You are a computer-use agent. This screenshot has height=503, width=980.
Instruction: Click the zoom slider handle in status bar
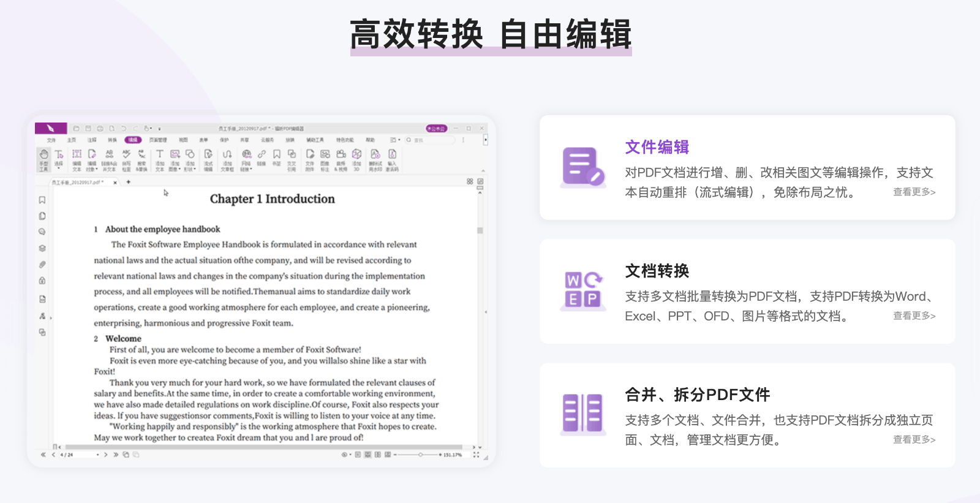(x=420, y=455)
